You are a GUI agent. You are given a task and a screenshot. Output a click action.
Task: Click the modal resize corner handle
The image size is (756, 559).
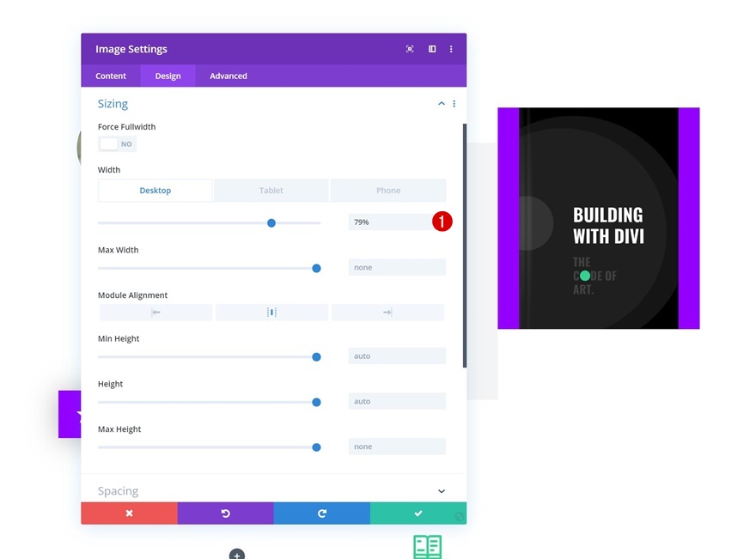pyautogui.click(x=460, y=517)
